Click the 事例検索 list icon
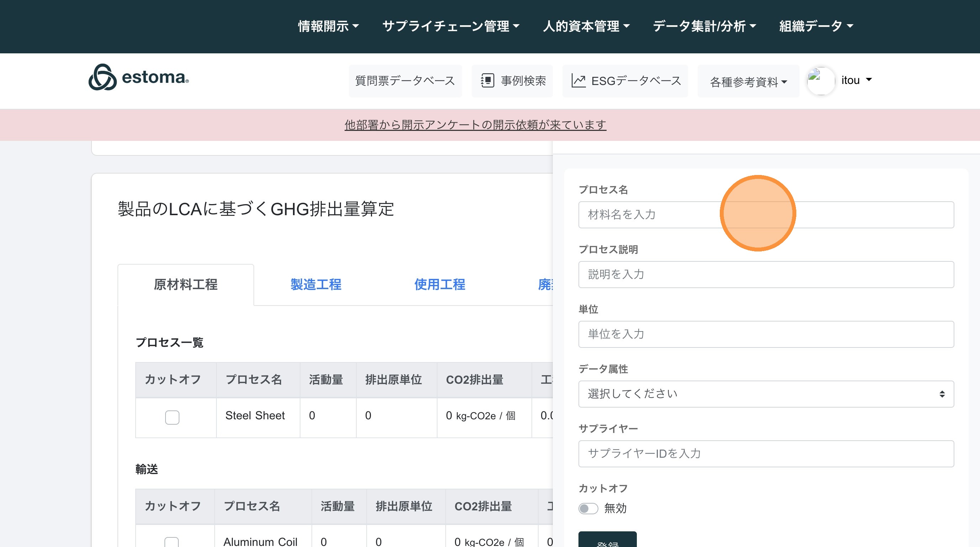This screenshot has width=980, height=547. 487,81
